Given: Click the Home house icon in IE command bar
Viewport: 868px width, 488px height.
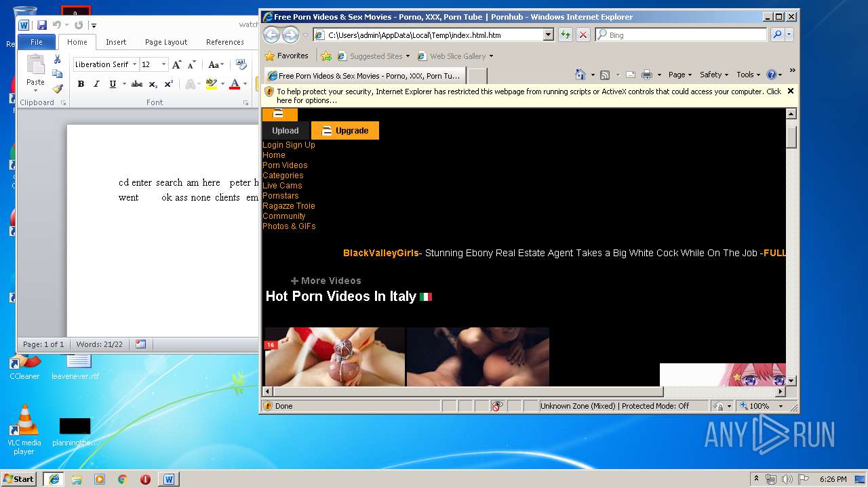Looking at the screenshot, I should click(x=580, y=75).
